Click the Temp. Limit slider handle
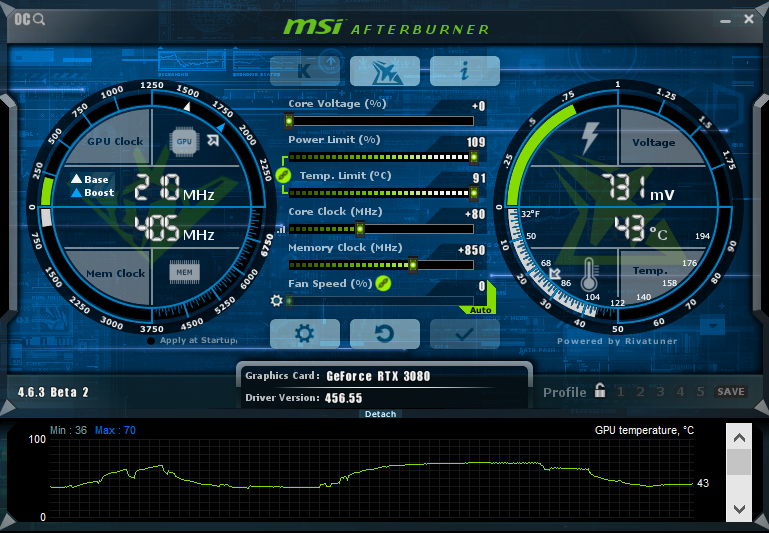The height and width of the screenshot is (533, 769). (474, 193)
